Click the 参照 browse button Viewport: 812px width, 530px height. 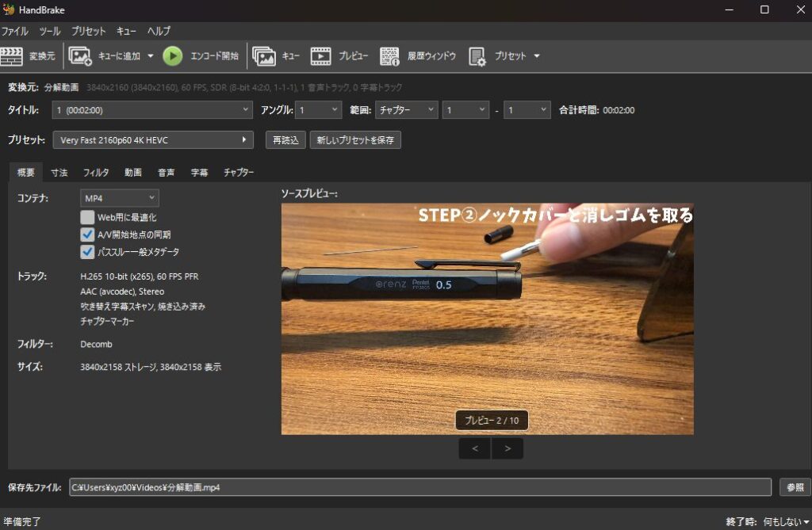coord(794,487)
